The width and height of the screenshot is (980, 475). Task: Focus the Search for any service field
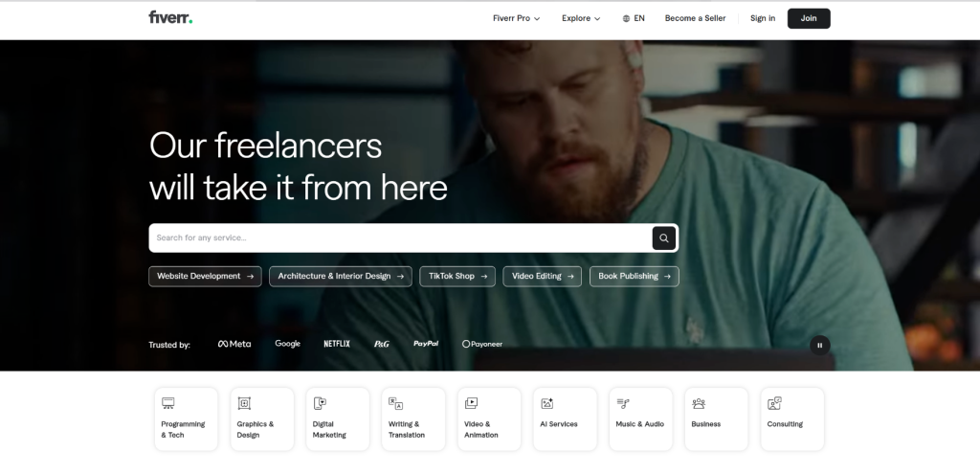click(x=400, y=238)
